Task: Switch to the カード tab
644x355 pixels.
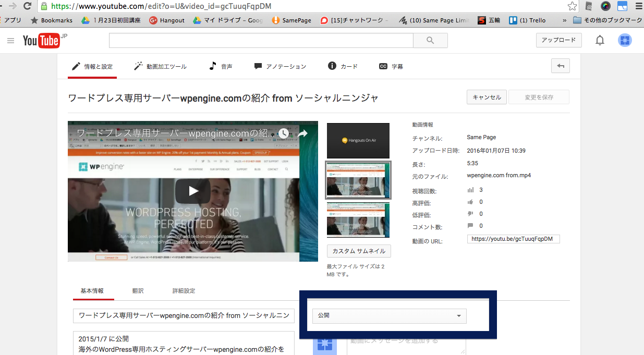Action: tap(343, 67)
